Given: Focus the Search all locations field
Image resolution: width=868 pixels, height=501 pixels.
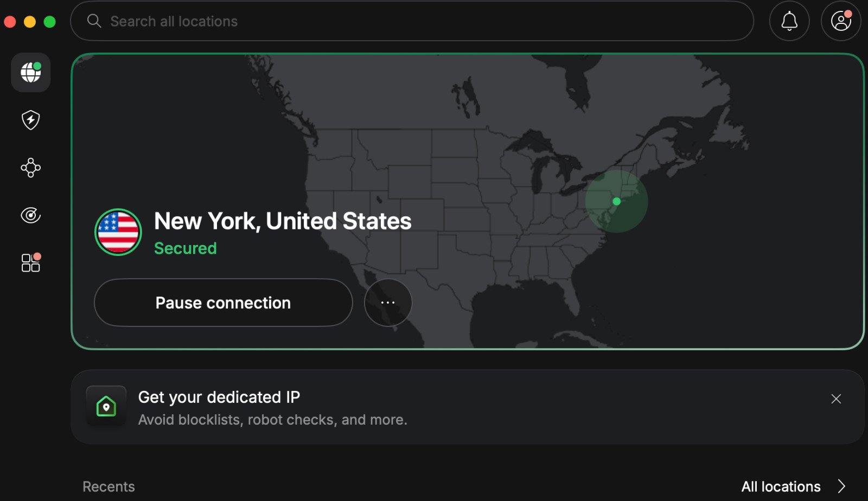Looking at the screenshot, I should point(412,21).
